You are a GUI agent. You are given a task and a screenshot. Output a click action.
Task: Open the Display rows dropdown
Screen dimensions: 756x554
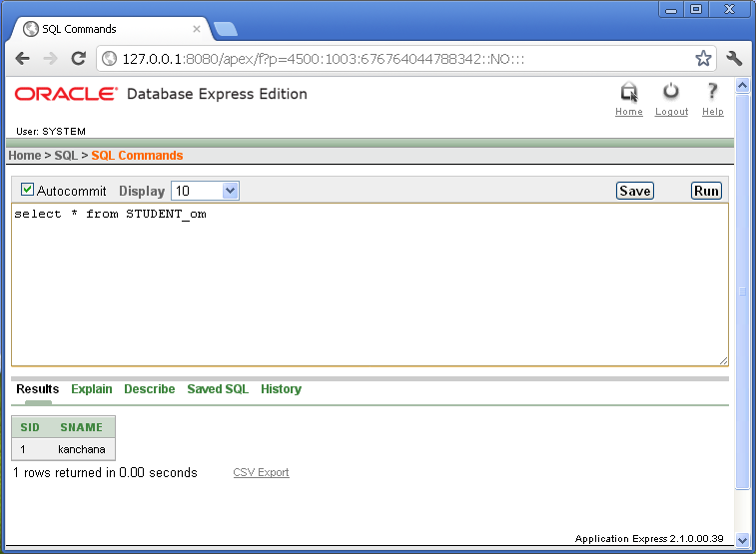click(x=205, y=191)
